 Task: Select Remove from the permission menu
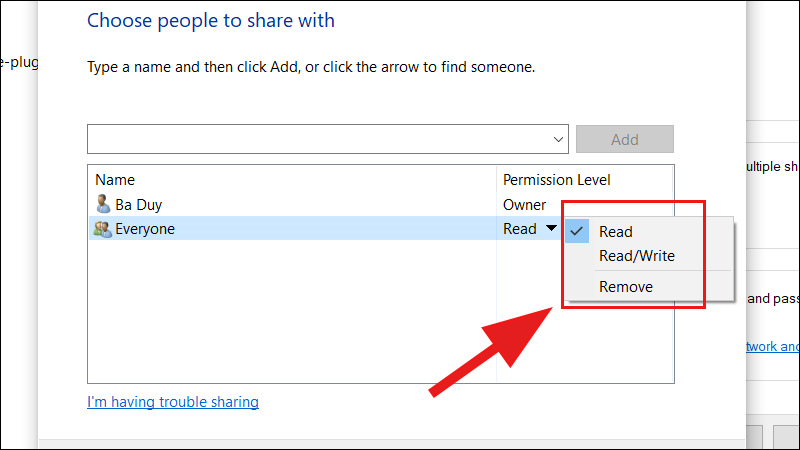pos(626,287)
